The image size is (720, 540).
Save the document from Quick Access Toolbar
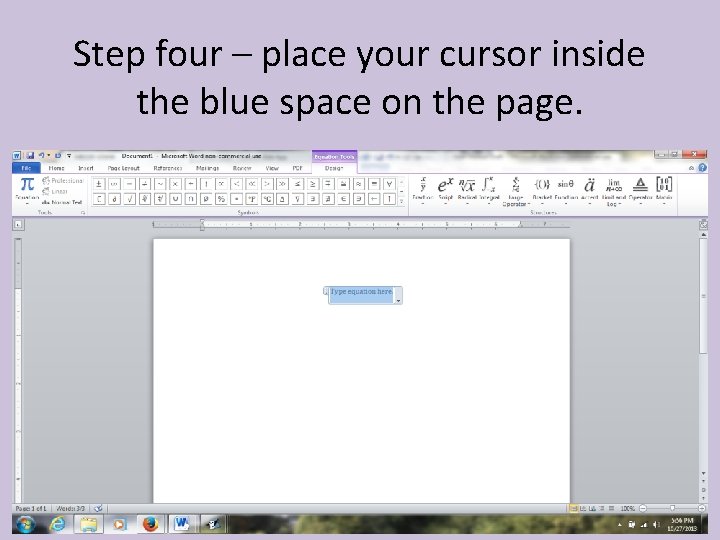point(30,156)
